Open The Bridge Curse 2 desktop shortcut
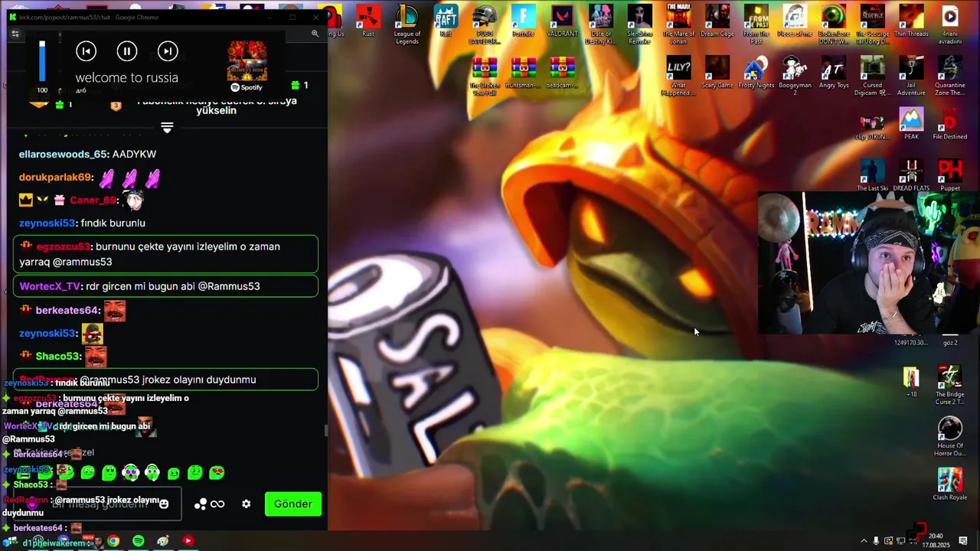This screenshot has height=551, width=980. click(x=950, y=385)
